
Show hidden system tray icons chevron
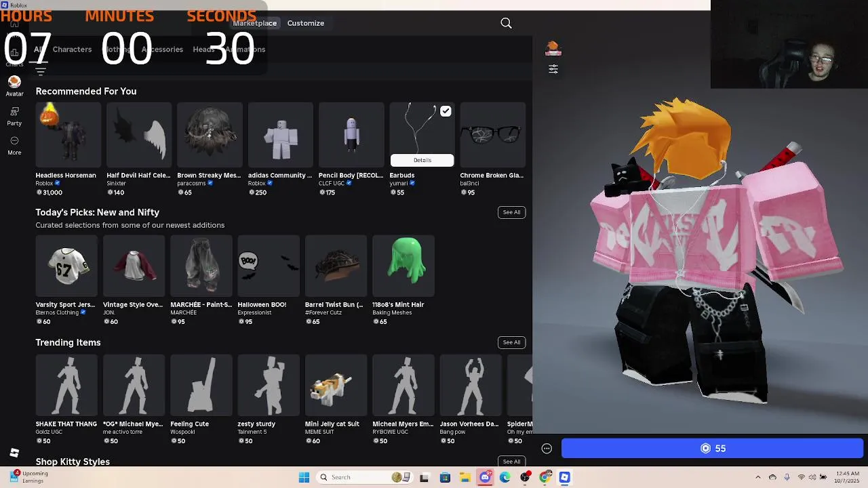pyautogui.click(x=758, y=477)
